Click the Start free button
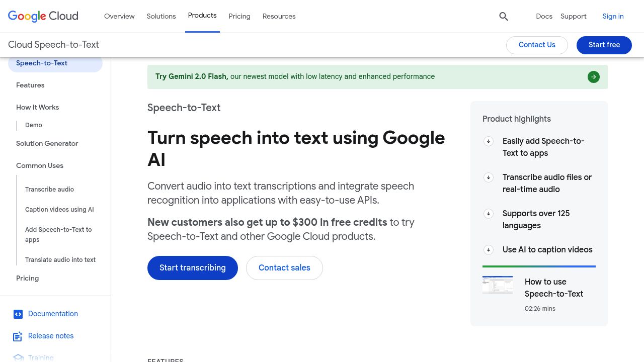The height and width of the screenshot is (362, 644). coord(604,45)
